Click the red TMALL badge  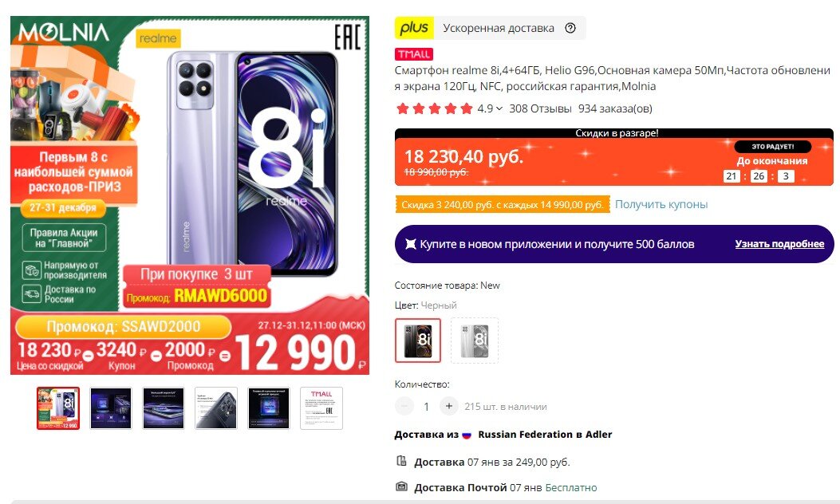pyautogui.click(x=414, y=54)
